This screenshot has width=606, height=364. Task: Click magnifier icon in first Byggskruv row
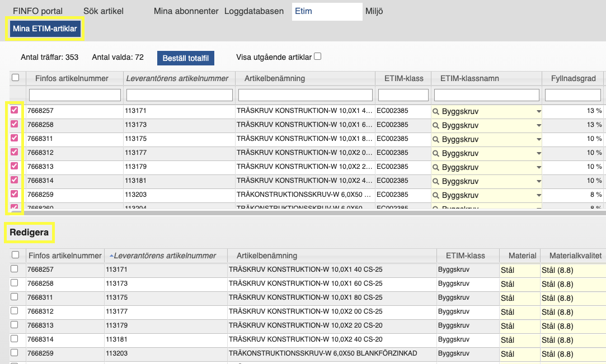pyautogui.click(x=436, y=111)
